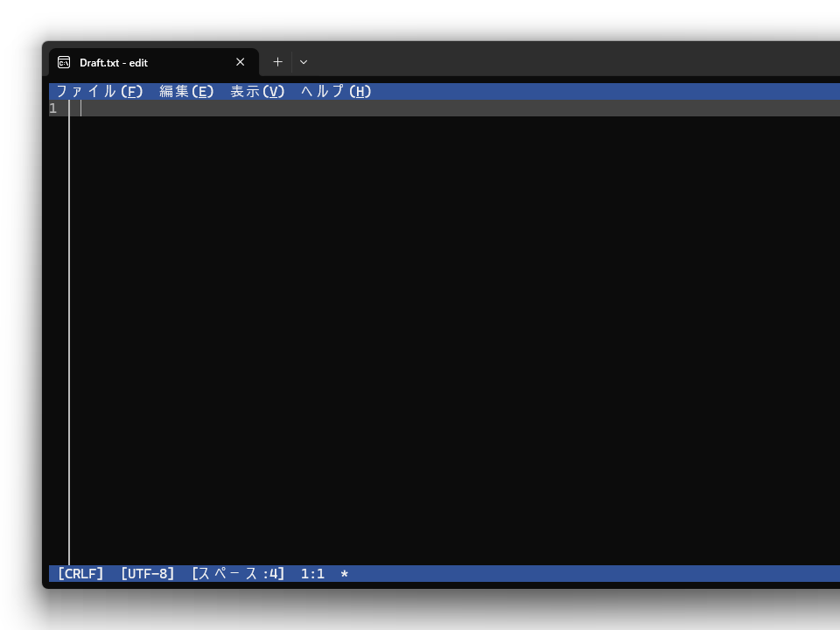
Task: Open the ヘルプ(H) menu
Action: pyautogui.click(x=335, y=91)
